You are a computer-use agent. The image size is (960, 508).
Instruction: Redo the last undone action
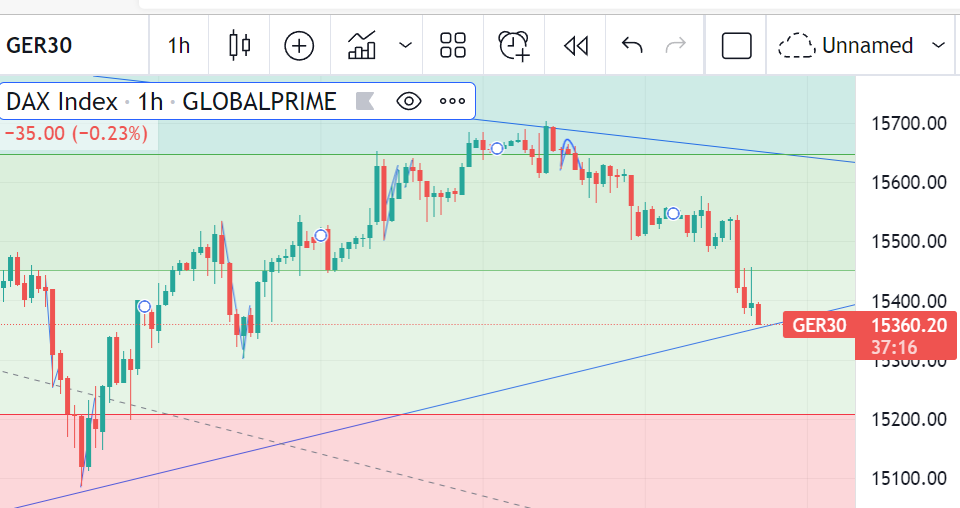point(677,45)
